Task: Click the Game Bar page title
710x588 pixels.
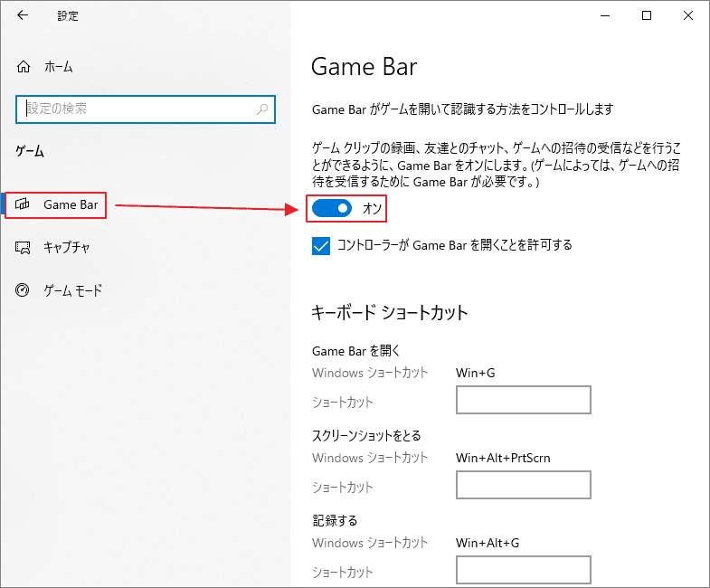Action: tap(364, 67)
